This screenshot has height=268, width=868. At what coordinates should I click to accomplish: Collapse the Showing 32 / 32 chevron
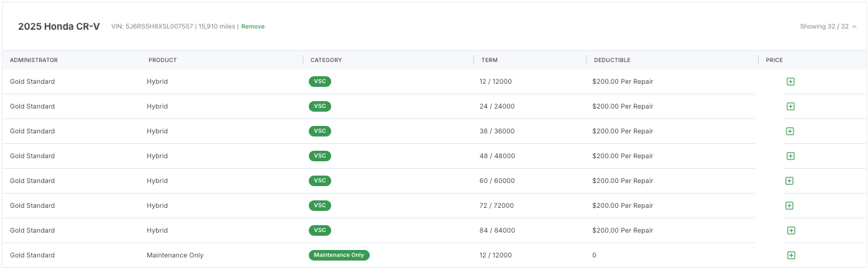point(854,27)
